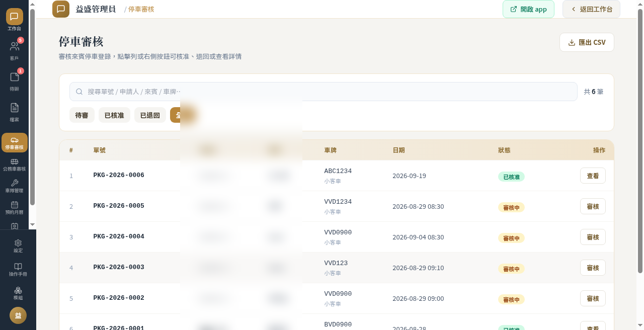
Task: Open the 預約月曆 sidebar item
Action: 15,208
